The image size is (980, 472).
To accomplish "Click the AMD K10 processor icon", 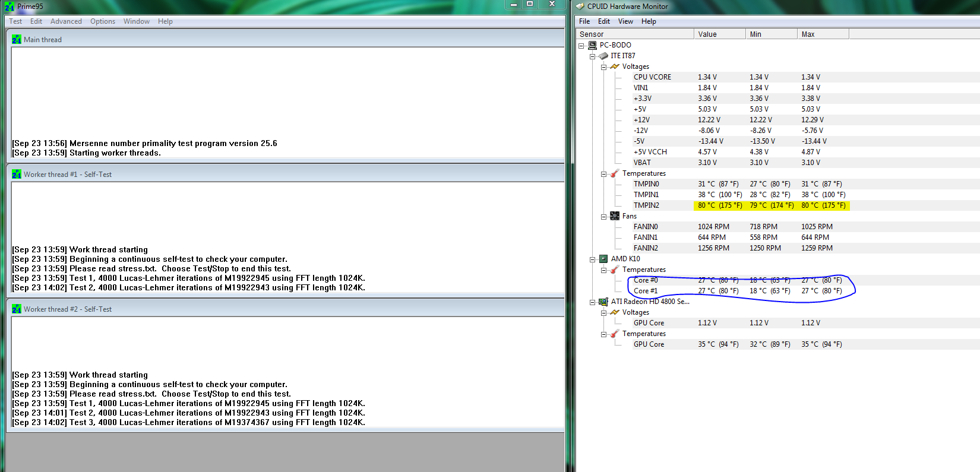I will 603,259.
